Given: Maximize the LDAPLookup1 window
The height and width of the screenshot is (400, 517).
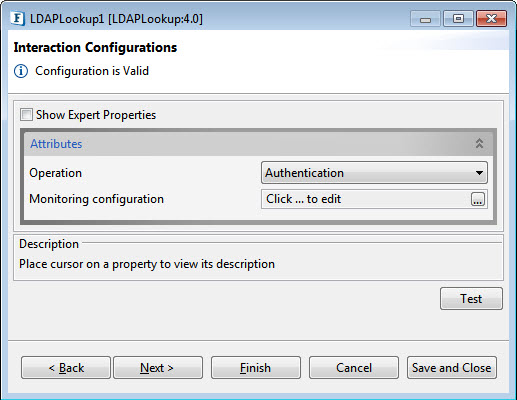Looking at the screenshot, I should (x=458, y=19).
